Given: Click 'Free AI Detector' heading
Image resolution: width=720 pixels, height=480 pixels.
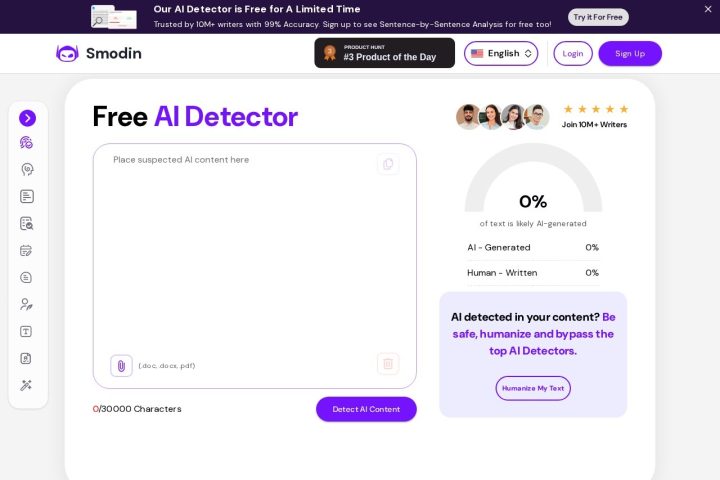Looking at the screenshot, I should click(x=195, y=117).
